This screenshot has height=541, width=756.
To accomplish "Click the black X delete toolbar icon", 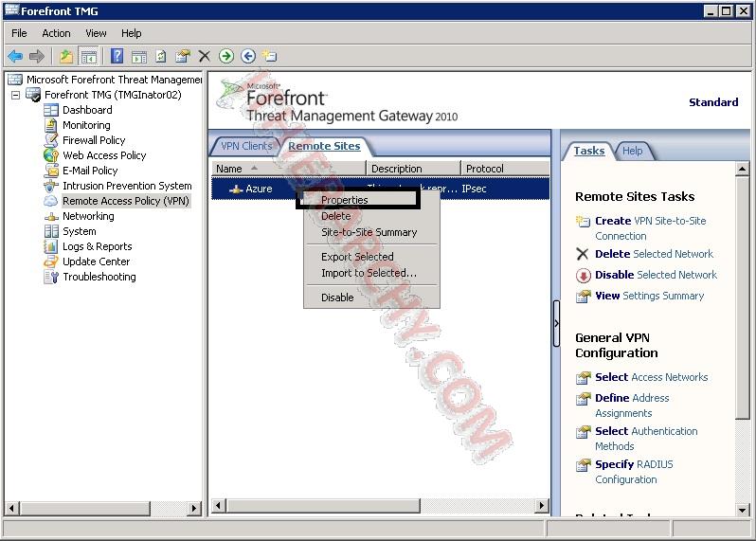I will coord(205,56).
